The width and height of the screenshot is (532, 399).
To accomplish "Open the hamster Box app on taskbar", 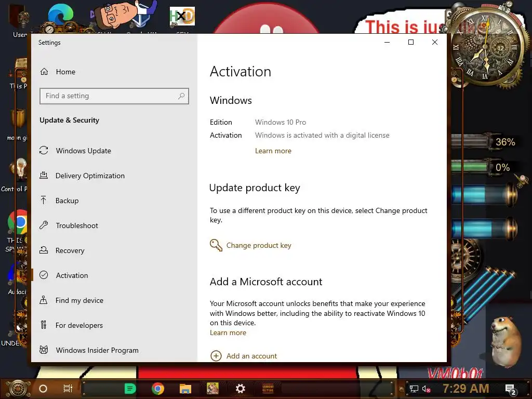I will (212, 389).
